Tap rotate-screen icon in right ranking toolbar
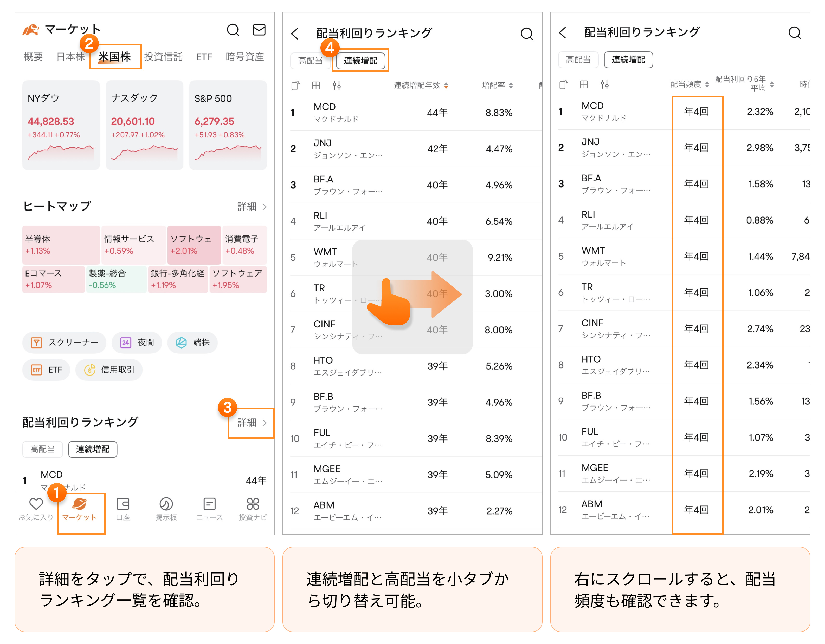Viewport: 825px width, 644px height. 563,84
